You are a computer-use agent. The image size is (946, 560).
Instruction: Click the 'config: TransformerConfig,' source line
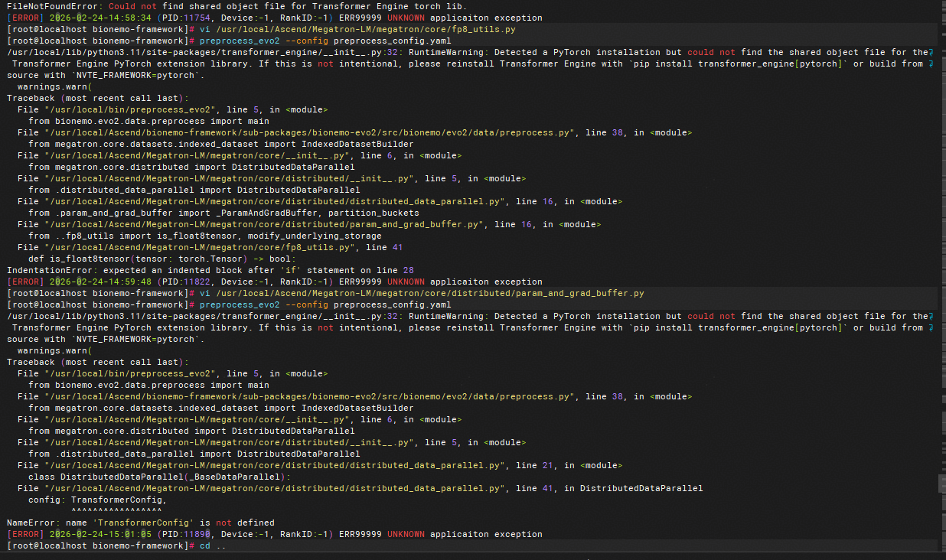click(96, 500)
